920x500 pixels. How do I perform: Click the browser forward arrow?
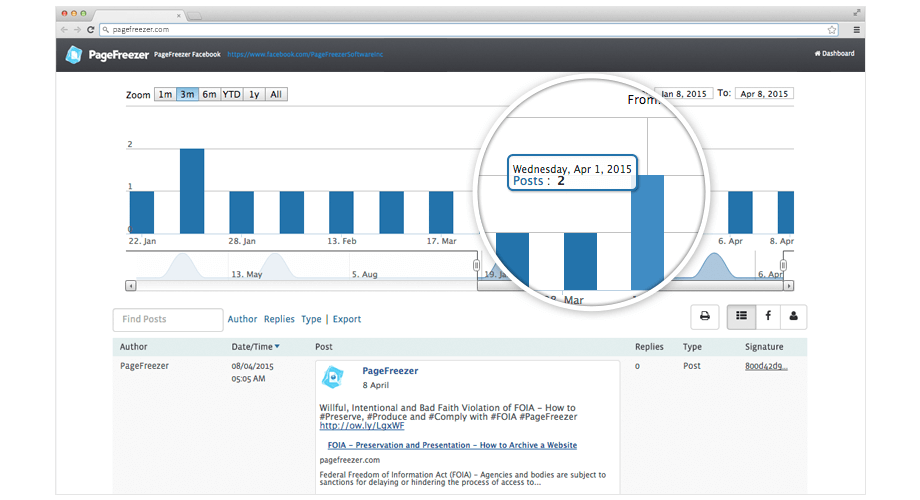[77, 29]
